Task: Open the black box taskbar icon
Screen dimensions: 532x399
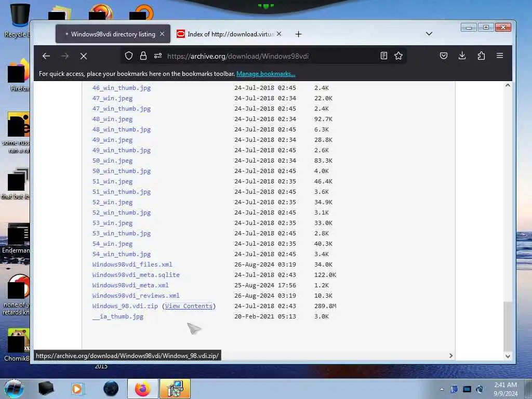Action: pyautogui.click(x=46, y=389)
